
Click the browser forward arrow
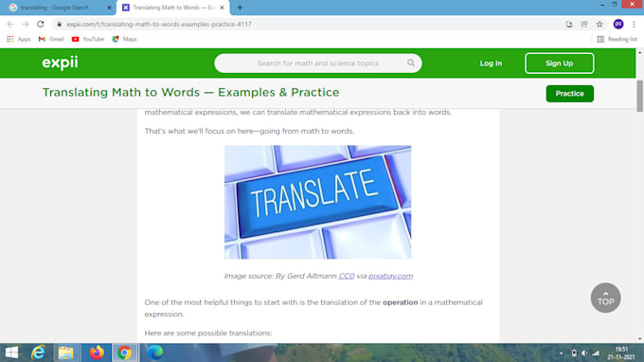[x=26, y=25]
